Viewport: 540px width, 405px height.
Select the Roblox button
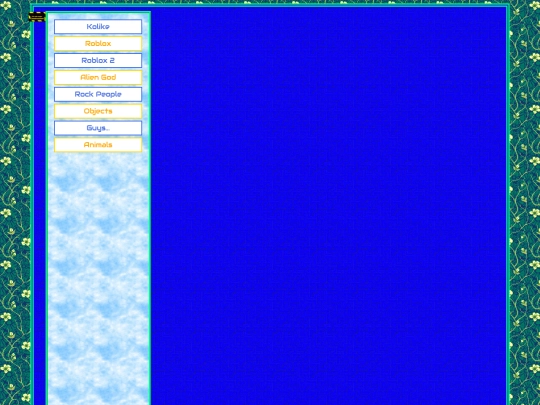point(98,43)
